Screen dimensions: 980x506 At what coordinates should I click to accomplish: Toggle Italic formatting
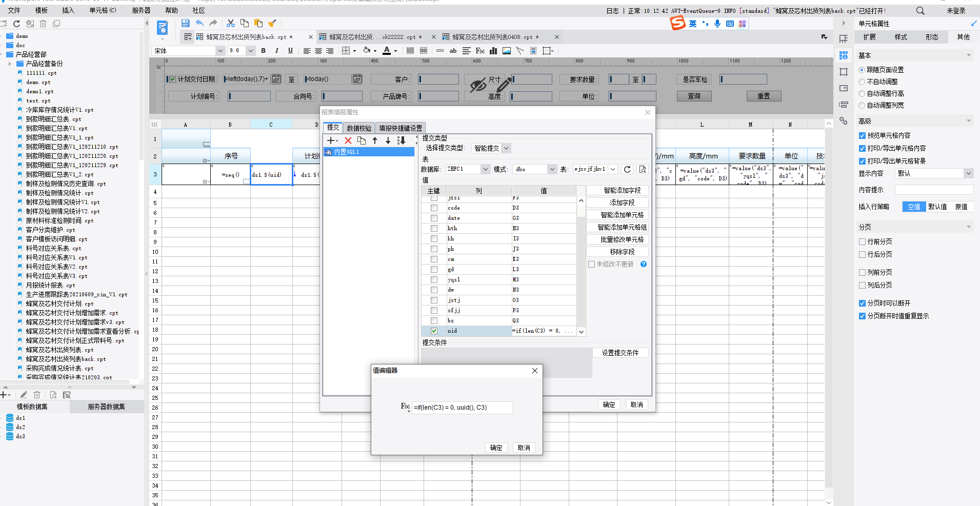[x=277, y=51]
